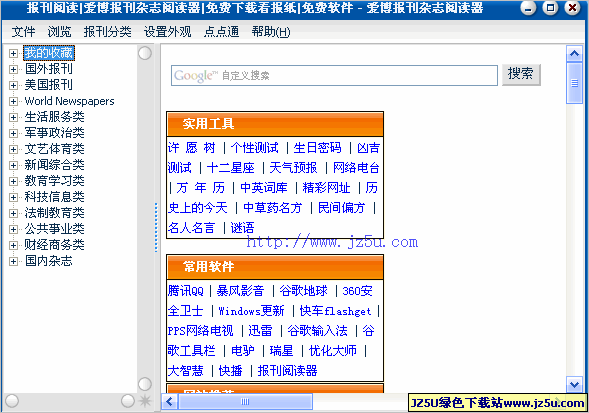Click the bottom-left round scroll button
This screenshot has height=413, width=589.
click(x=12, y=401)
